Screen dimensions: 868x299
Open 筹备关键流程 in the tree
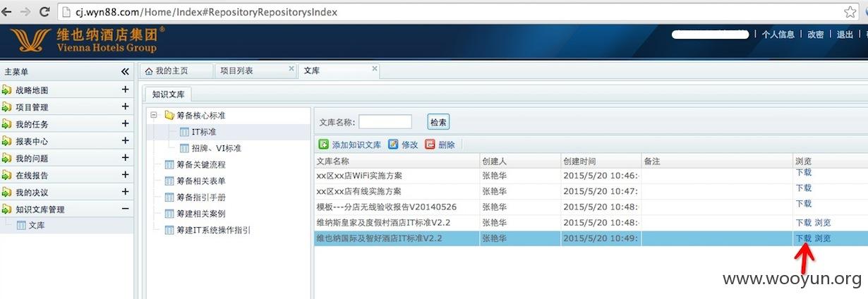[x=200, y=164]
